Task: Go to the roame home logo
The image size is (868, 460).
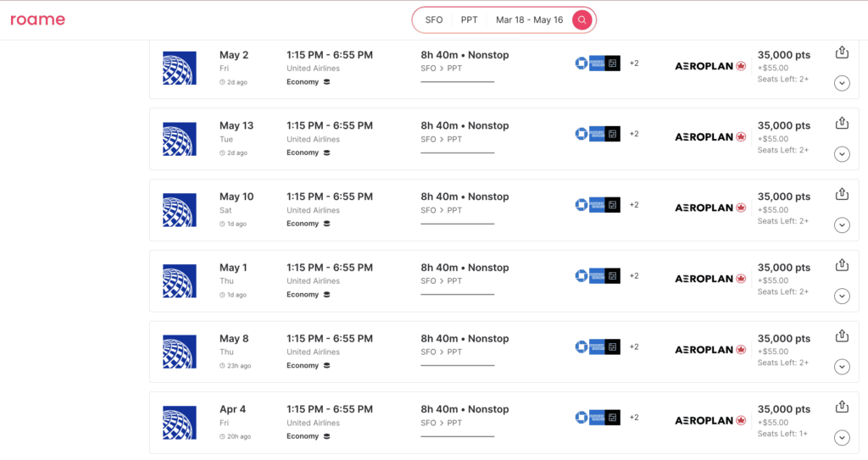Action: pyautogui.click(x=37, y=19)
